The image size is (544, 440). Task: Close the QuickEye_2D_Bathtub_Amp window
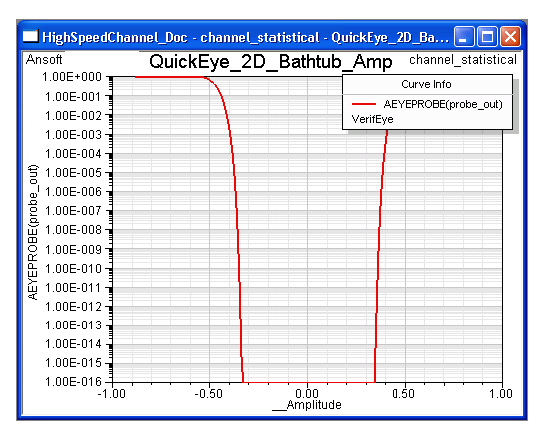point(510,36)
